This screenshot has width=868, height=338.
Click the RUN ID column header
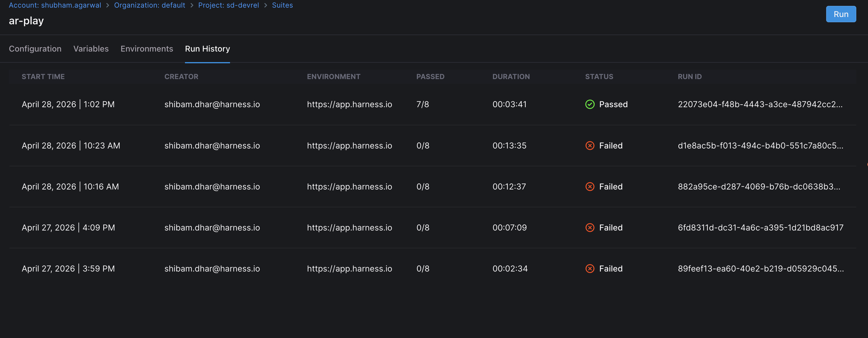click(x=690, y=76)
